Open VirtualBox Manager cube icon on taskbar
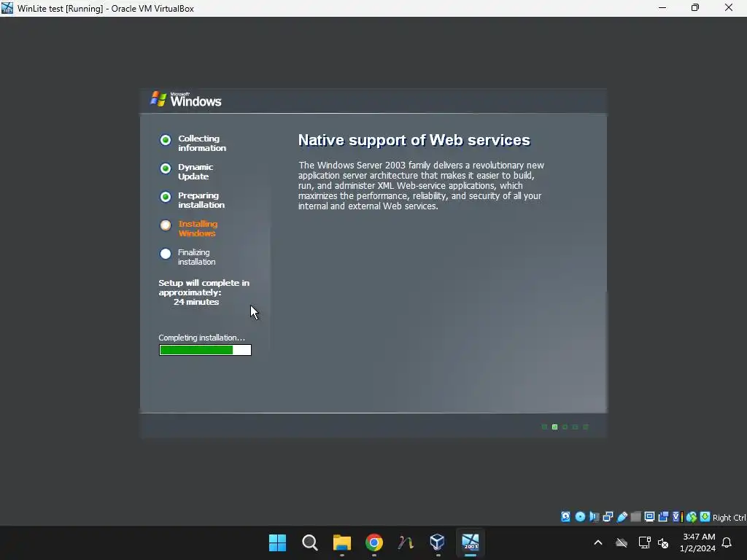Screen dimensions: 747x560 (x=438, y=542)
